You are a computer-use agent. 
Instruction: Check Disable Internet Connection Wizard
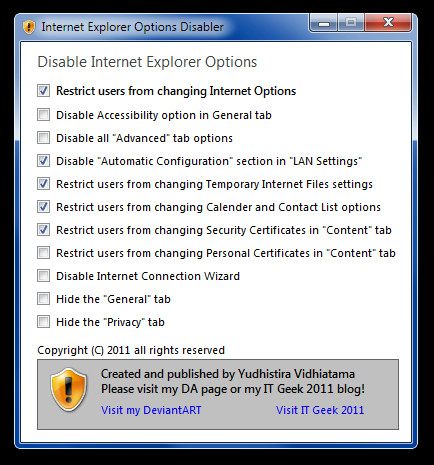[43, 276]
